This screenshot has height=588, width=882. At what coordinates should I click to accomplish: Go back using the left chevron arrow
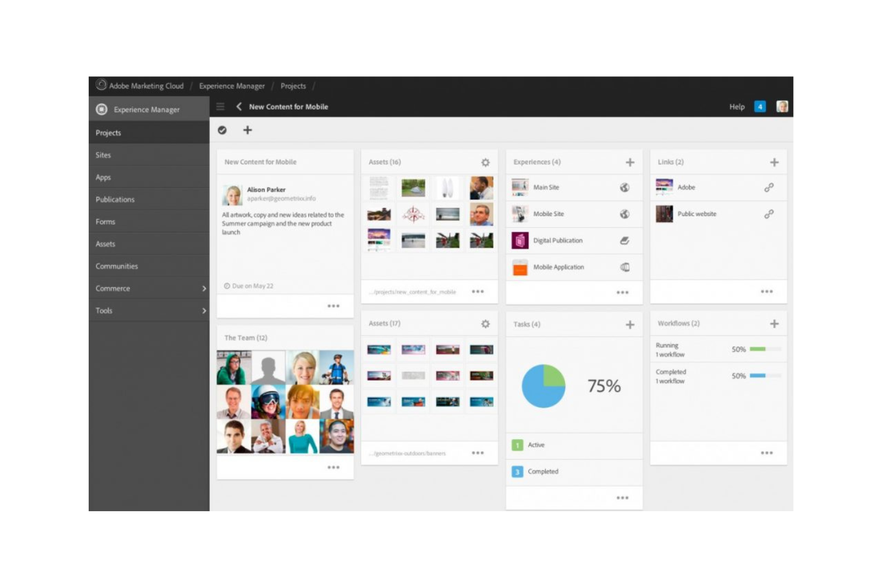[x=239, y=107]
